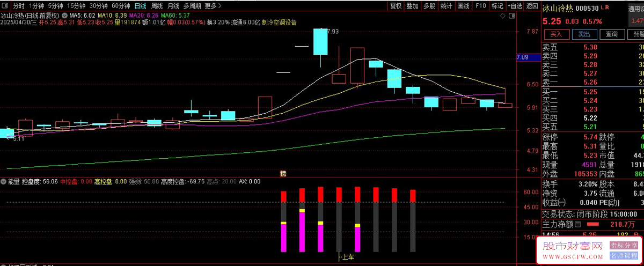Click the 上车 signal marker in the indicator pane
644x266 pixels.
click(x=347, y=257)
